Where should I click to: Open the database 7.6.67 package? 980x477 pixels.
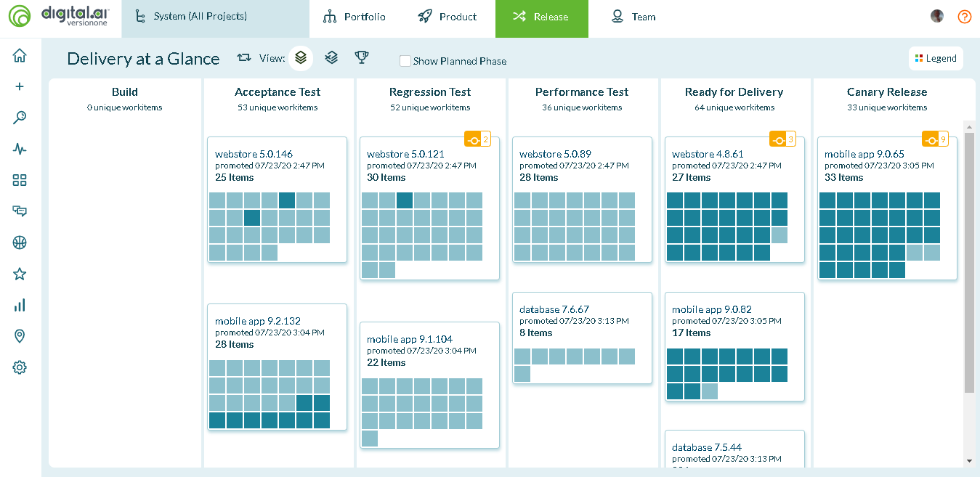[x=554, y=309]
